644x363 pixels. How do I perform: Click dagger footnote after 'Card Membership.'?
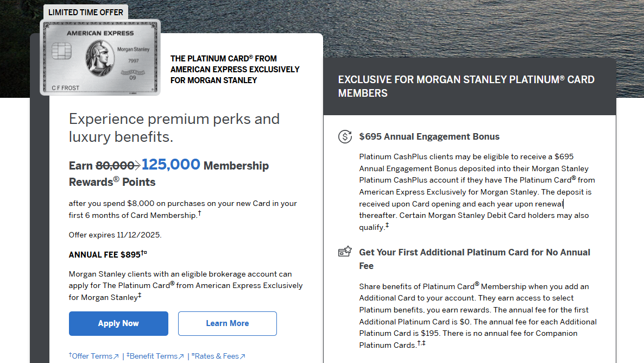tap(199, 214)
